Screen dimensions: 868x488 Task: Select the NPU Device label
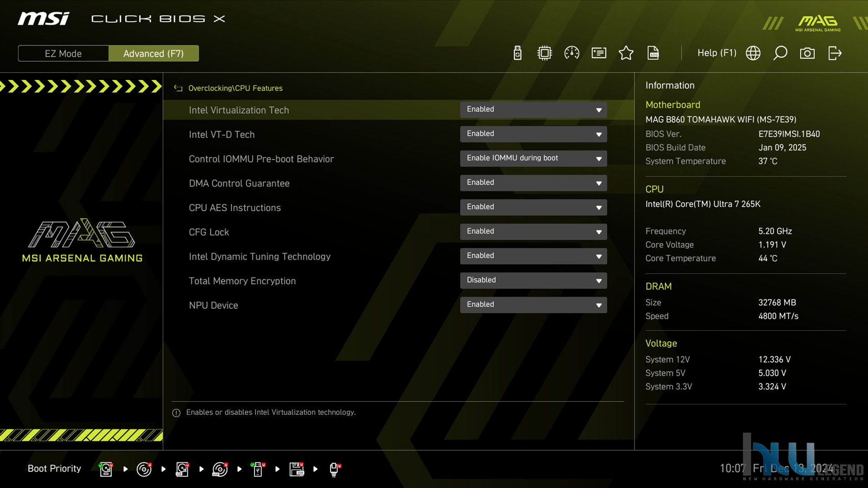click(x=213, y=305)
